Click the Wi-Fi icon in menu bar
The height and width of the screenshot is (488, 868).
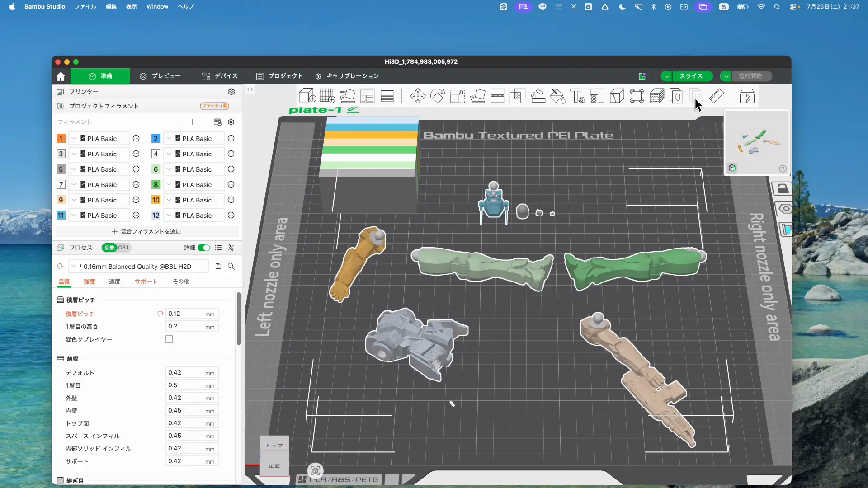pyautogui.click(x=761, y=6)
